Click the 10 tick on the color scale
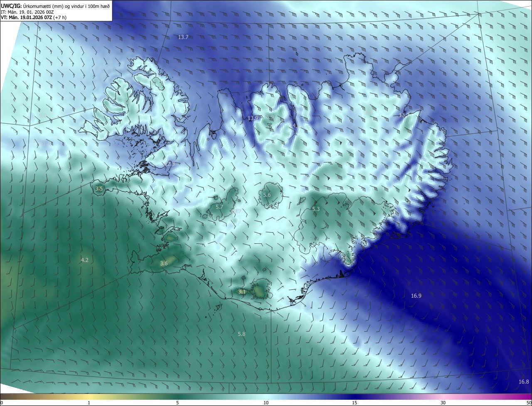 coord(266,403)
